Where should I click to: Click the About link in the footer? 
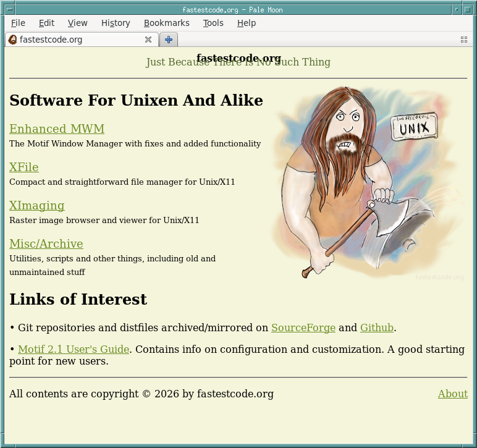[x=452, y=394]
